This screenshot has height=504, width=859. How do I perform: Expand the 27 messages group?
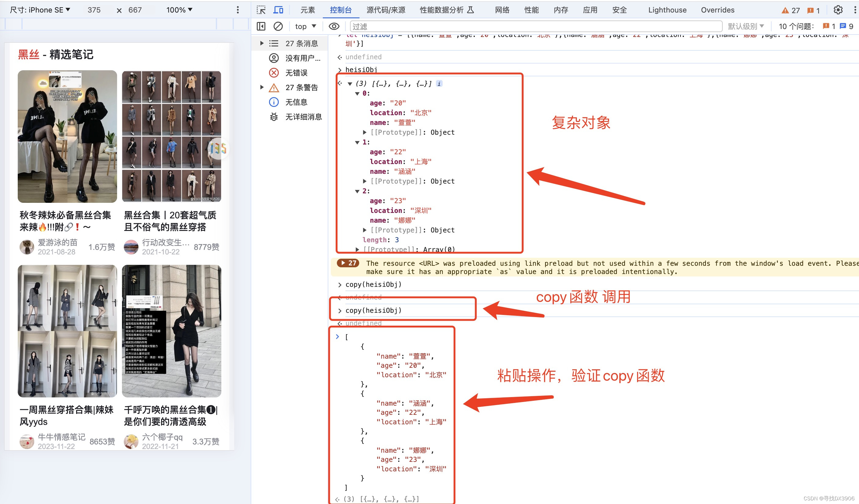(262, 43)
